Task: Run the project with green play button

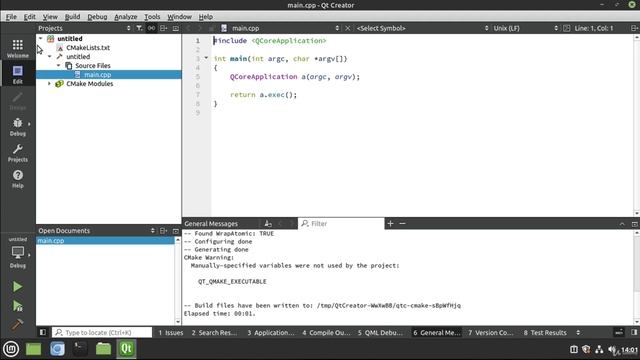Action: click(x=17, y=287)
